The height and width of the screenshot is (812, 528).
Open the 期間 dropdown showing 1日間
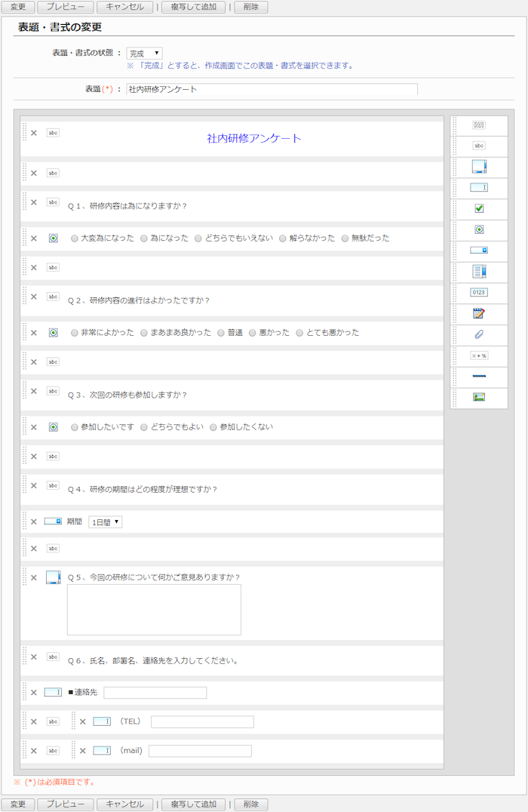coord(105,522)
